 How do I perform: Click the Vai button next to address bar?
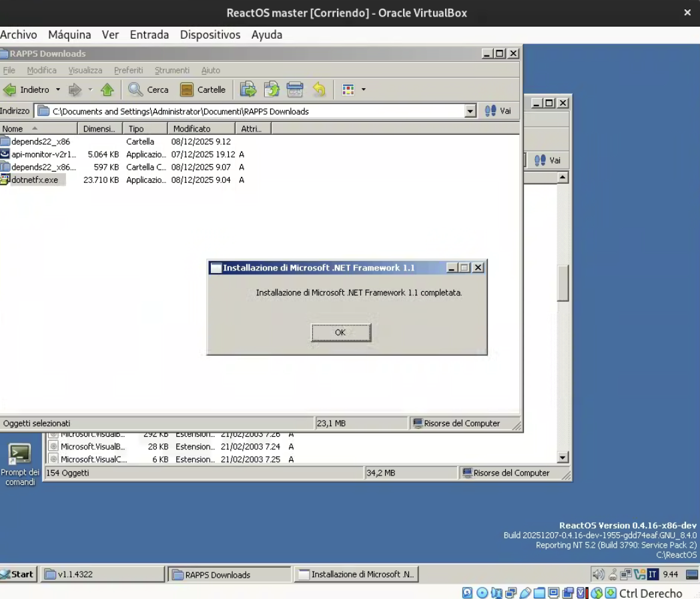tap(498, 112)
